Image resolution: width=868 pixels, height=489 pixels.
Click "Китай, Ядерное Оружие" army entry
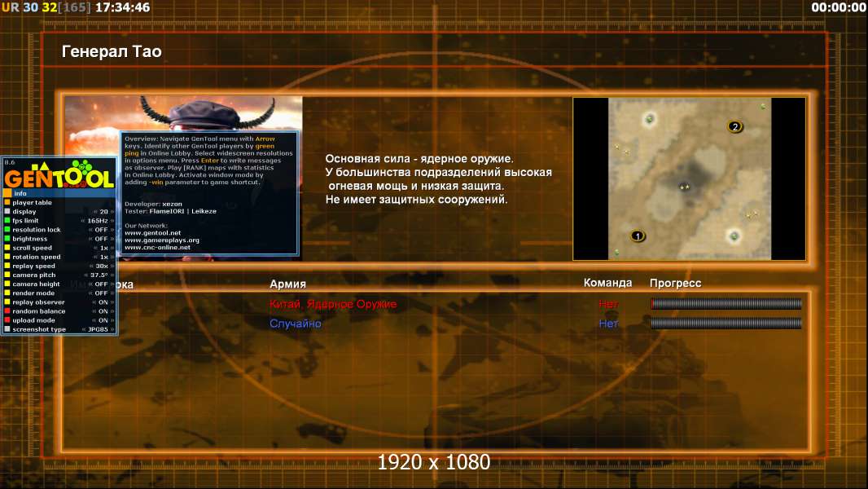(333, 304)
